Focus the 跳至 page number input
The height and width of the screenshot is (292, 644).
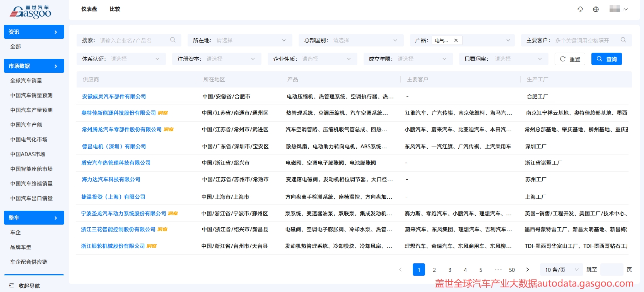pos(612,270)
